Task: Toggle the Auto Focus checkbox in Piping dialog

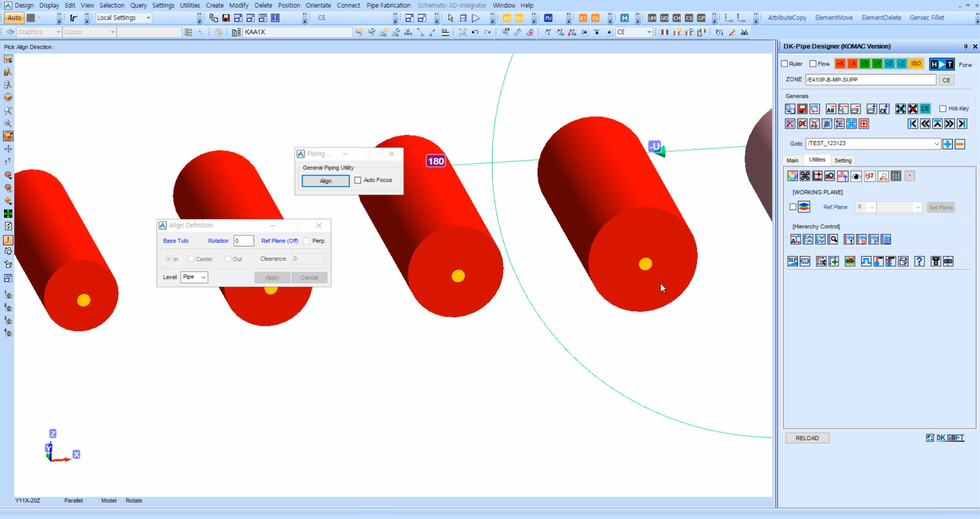Action: [x=357, y=180]
